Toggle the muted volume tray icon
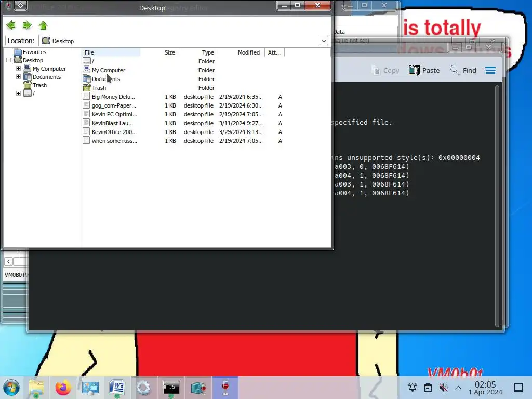The width and height of the screenshot is (532, 399). [443, 387]
